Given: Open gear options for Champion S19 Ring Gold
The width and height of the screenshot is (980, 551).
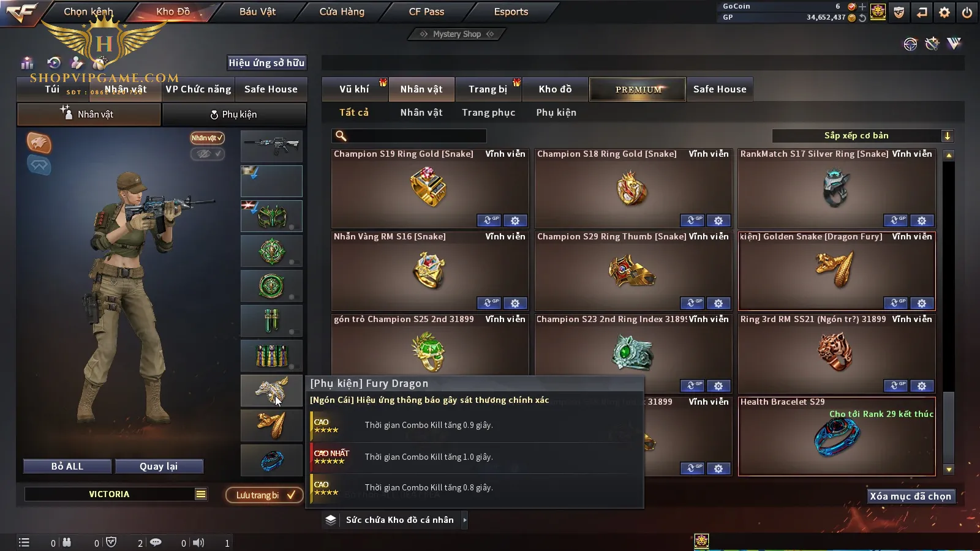Looking at the screenshot, I should (515, 220).
